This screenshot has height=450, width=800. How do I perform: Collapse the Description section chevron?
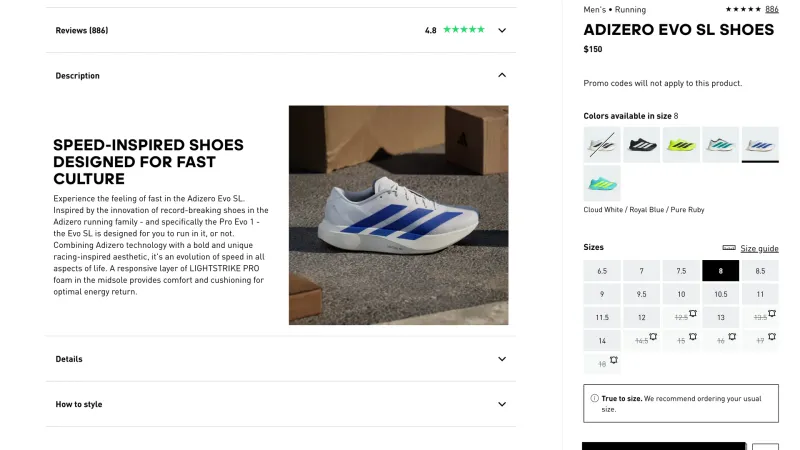tap(502, 76)
